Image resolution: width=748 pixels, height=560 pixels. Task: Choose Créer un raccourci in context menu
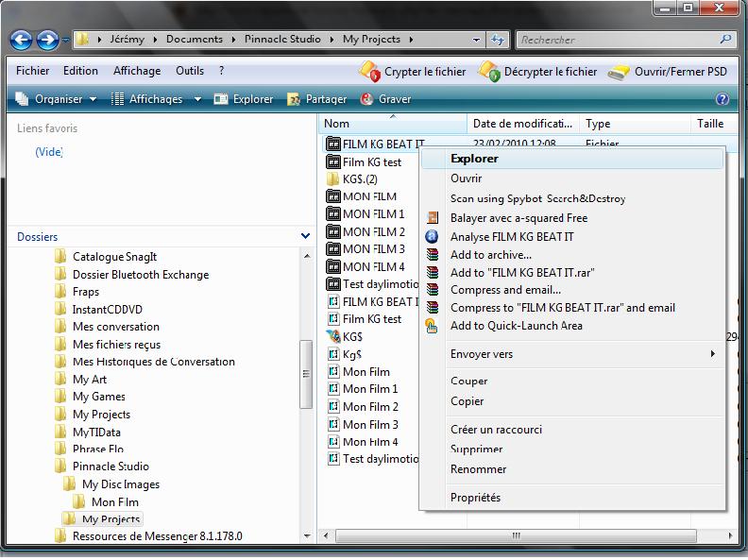click(x=572, y=430)
